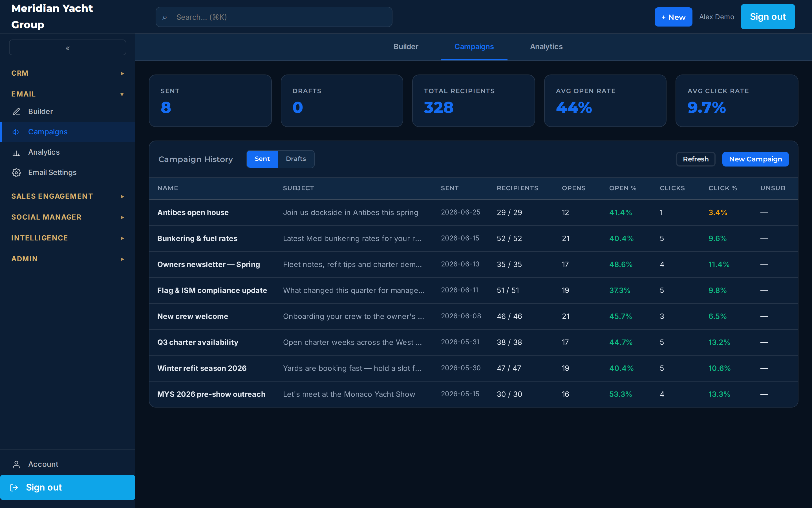The width and height of the screenshot is (812, 508).
Task: Focus the Search field
Action: tap(274, 17)
